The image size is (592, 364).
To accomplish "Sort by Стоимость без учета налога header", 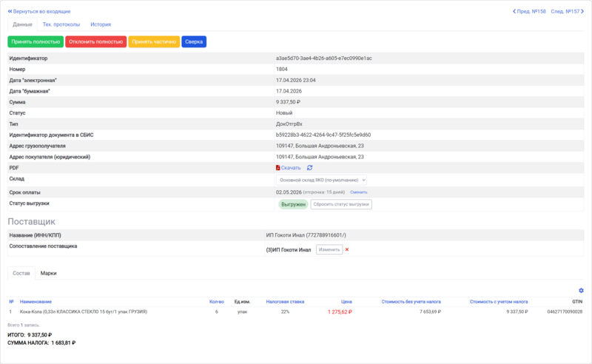I will 411,302.
